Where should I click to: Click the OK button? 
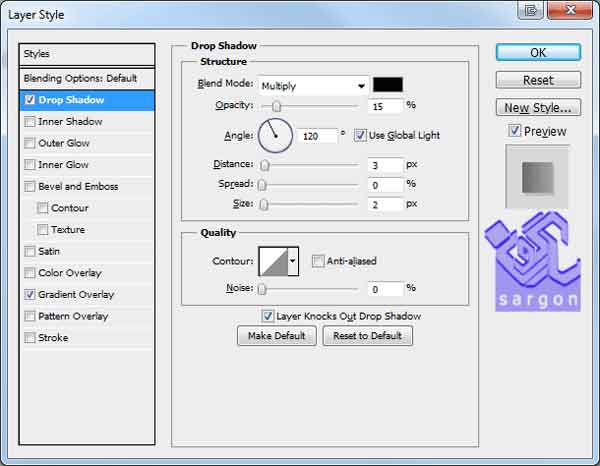pos(538,52)
